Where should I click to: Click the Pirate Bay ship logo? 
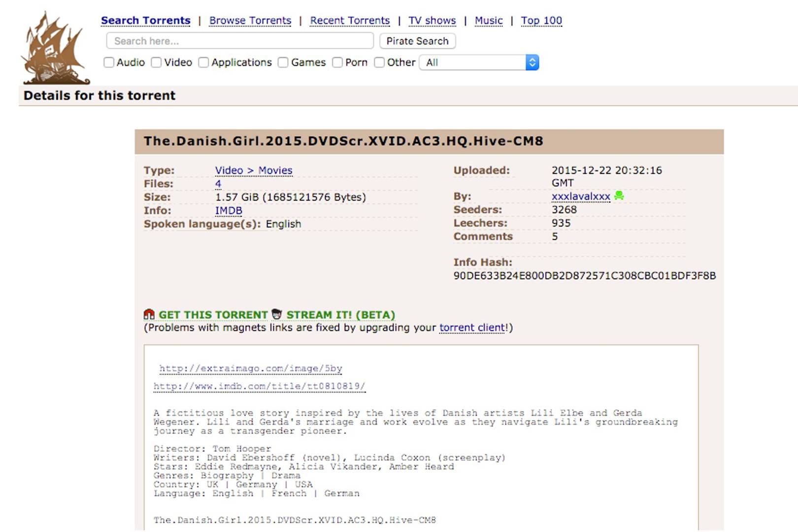click(55, 48)
